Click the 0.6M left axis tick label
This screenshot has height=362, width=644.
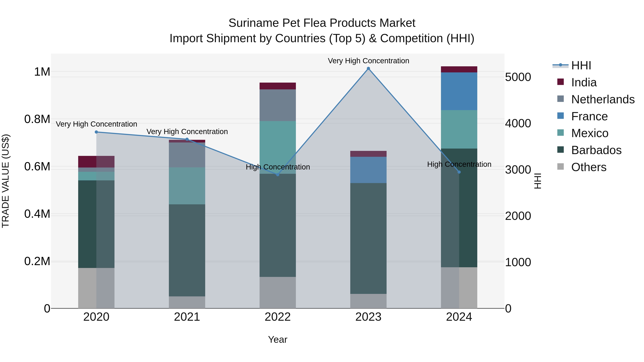pos(37,167)
